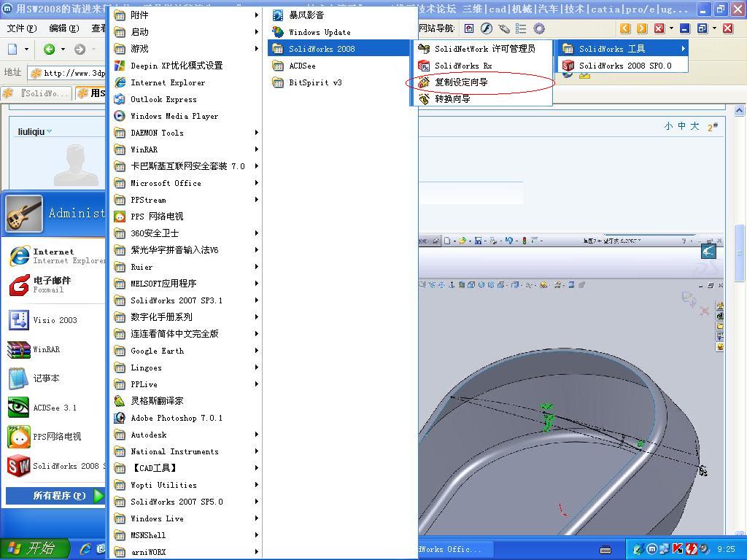The height and width of the screenshot is (560, 747).
Task: Set font size to 中
Action: click(682, 125)
